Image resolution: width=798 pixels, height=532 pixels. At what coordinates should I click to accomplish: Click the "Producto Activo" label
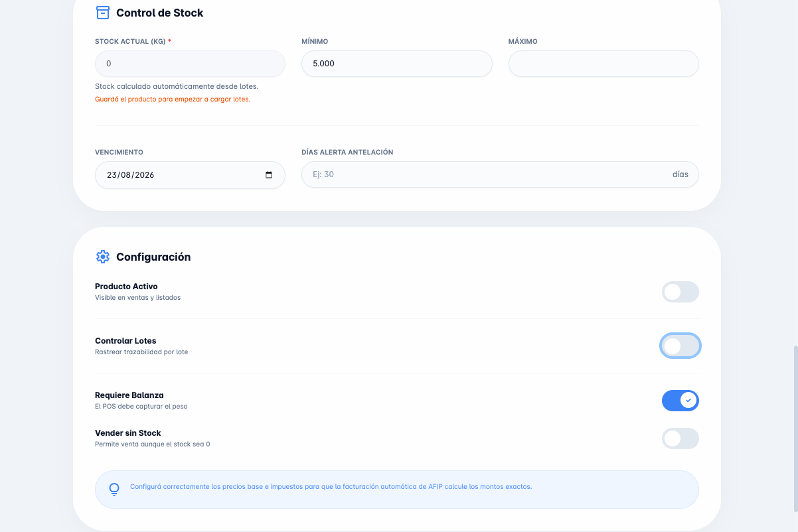(126, 287)
